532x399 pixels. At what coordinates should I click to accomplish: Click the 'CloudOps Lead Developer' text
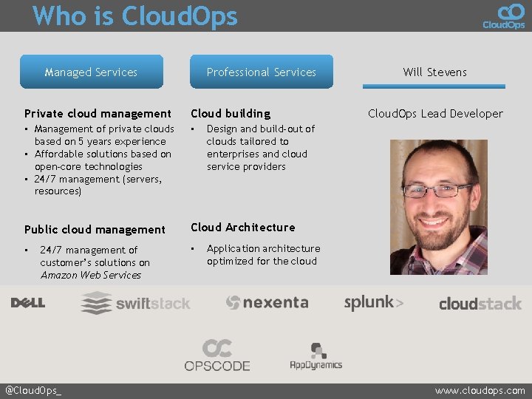coord(435,114)
